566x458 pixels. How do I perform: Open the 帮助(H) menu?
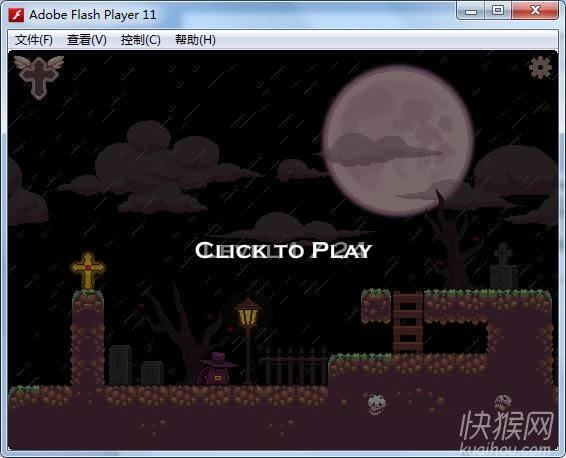195,39
